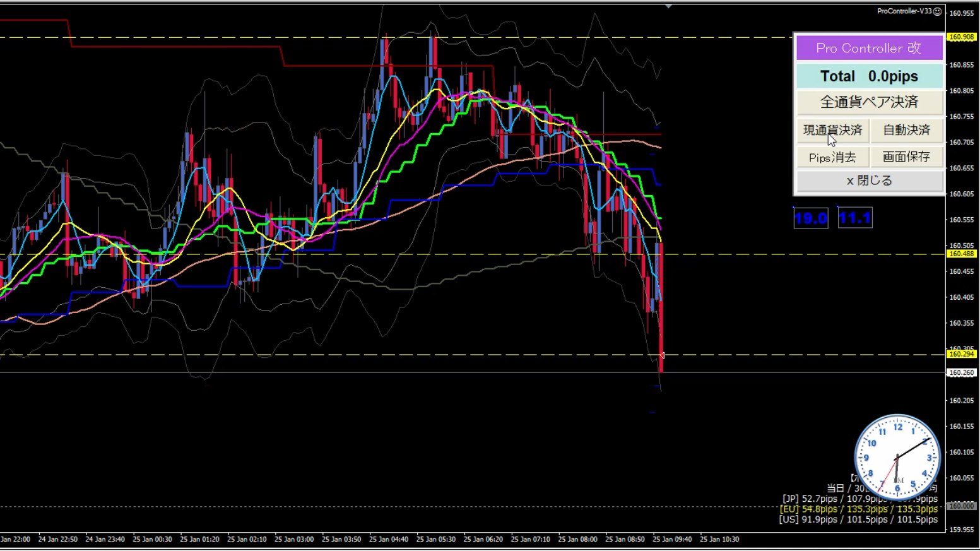Click the 160.105 price scale label
The image size is (980, 551).
(962, 452)
